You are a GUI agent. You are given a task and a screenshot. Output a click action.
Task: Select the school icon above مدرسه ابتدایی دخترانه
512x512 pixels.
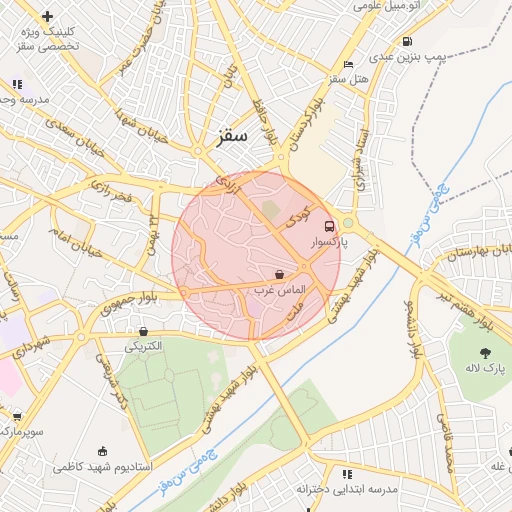coord(347,474)
